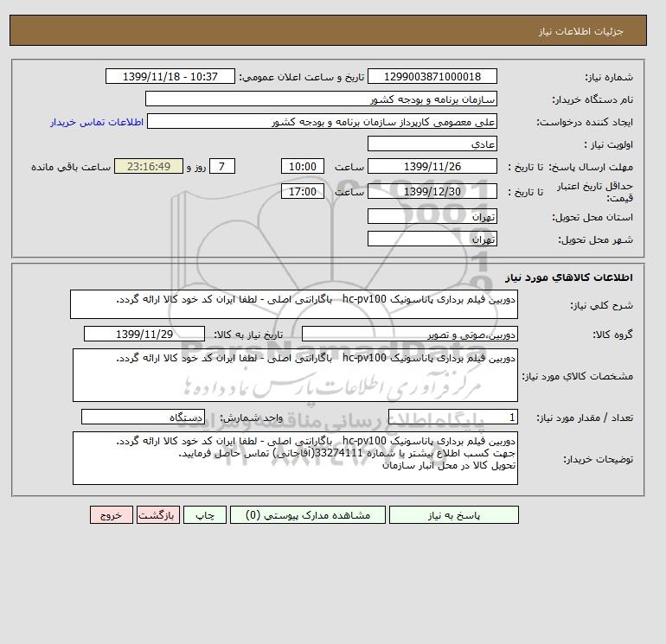Click the مشخصات کالای مورد نیاز label
This screenshot has width=666, height=644.
(577, 376)
